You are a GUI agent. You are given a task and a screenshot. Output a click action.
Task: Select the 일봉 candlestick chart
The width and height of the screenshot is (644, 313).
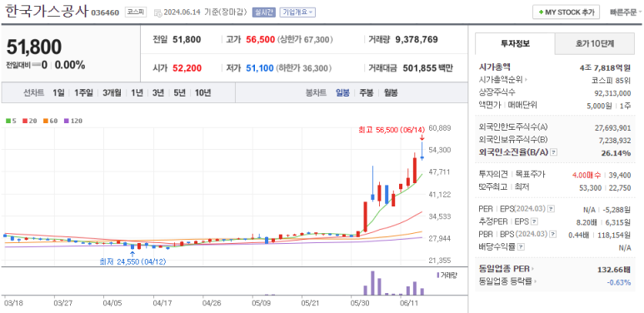342,93
